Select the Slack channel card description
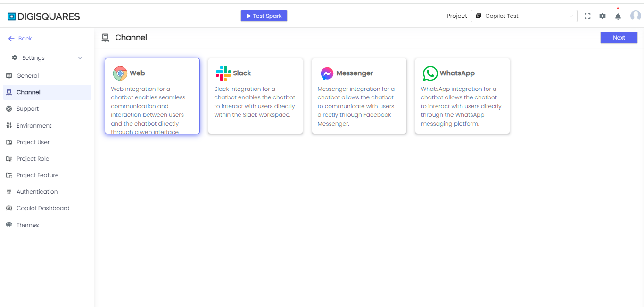The image size is (644, 307). pos(255,102)
